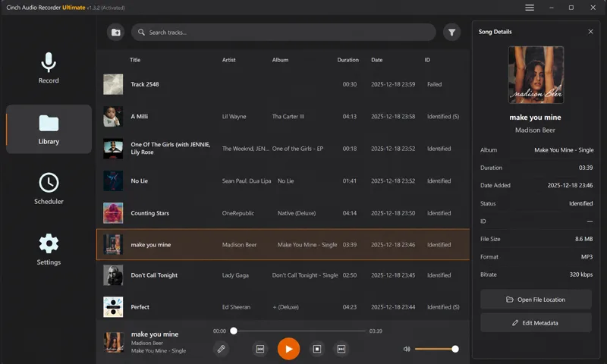Click the OneRepublic artist cell
Screen dimensions: 607x364
238,213
